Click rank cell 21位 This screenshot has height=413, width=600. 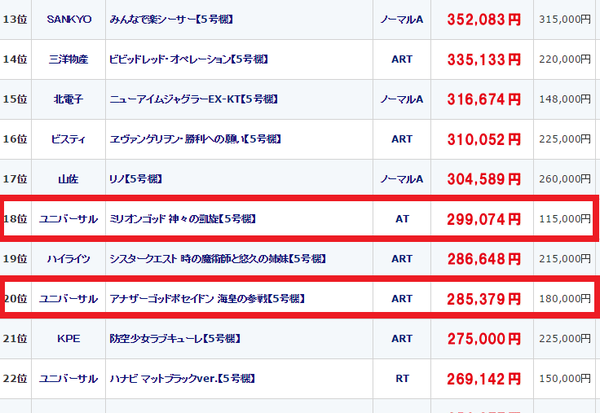pyautogui.click(x=15, y=338)
